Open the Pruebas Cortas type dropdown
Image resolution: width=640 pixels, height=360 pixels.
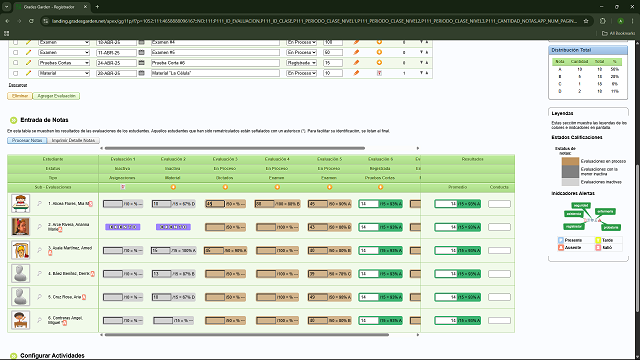[x=64, y=62]
